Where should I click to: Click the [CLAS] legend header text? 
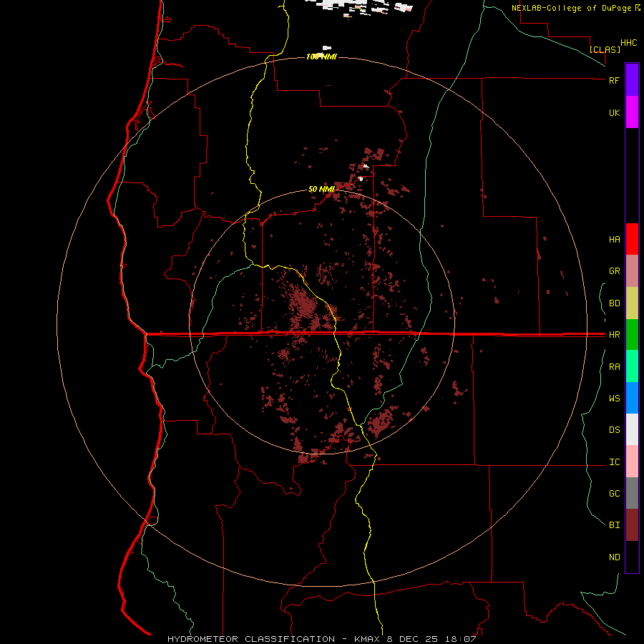click(x=605, y=49)
